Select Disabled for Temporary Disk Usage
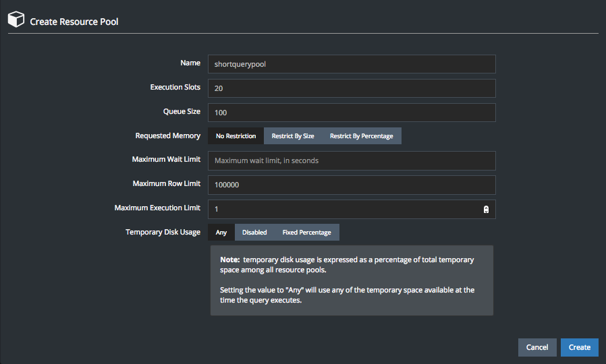 [254, 233]
